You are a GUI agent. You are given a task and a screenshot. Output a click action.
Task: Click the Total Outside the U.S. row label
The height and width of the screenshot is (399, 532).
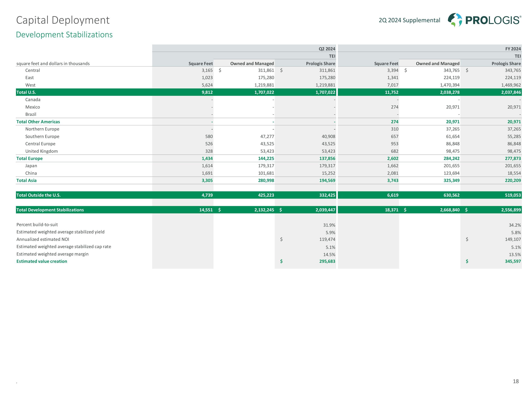click(38, 195)
